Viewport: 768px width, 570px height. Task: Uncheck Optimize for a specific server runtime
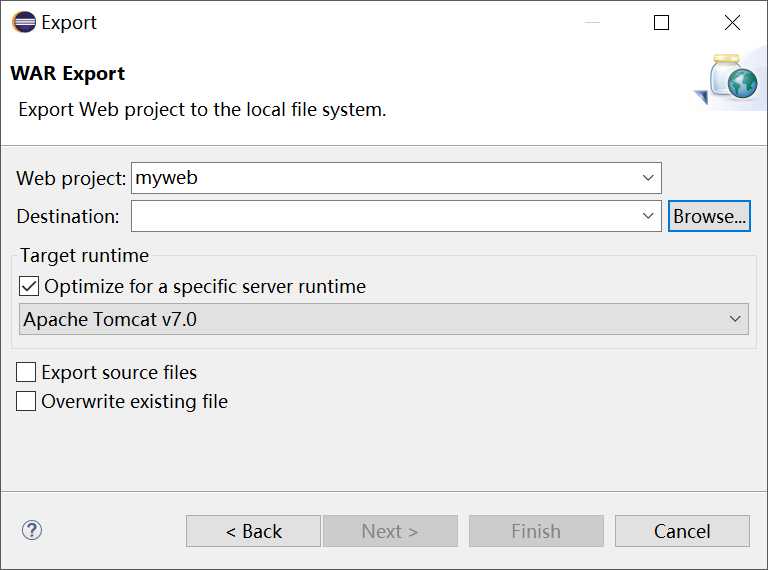[29, 286]
